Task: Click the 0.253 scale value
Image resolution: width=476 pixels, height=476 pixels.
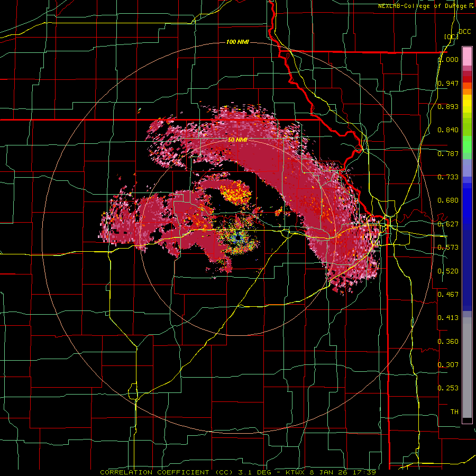Action: coord(448,388)
